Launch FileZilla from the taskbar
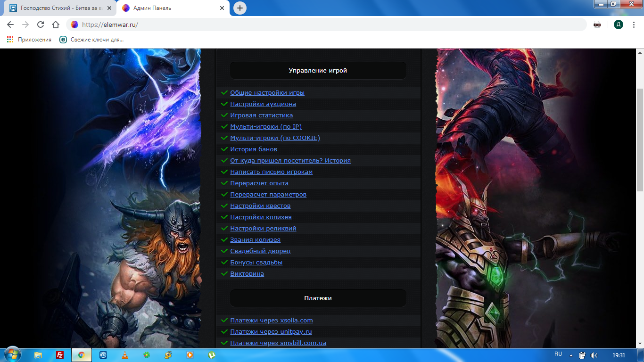This screenshot has height=362, width=644. tap(60, 355)
